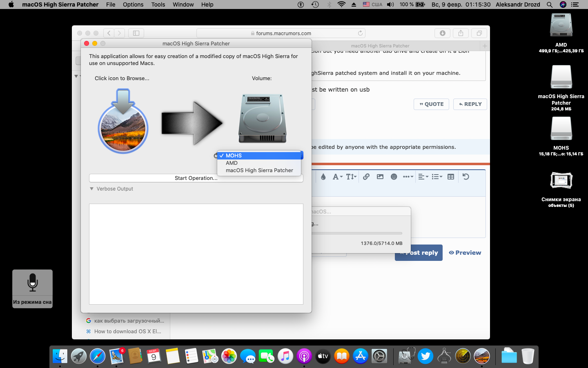Open the Apple menu
The height and width of the screenshot is (368, 588).
(11, 4)
